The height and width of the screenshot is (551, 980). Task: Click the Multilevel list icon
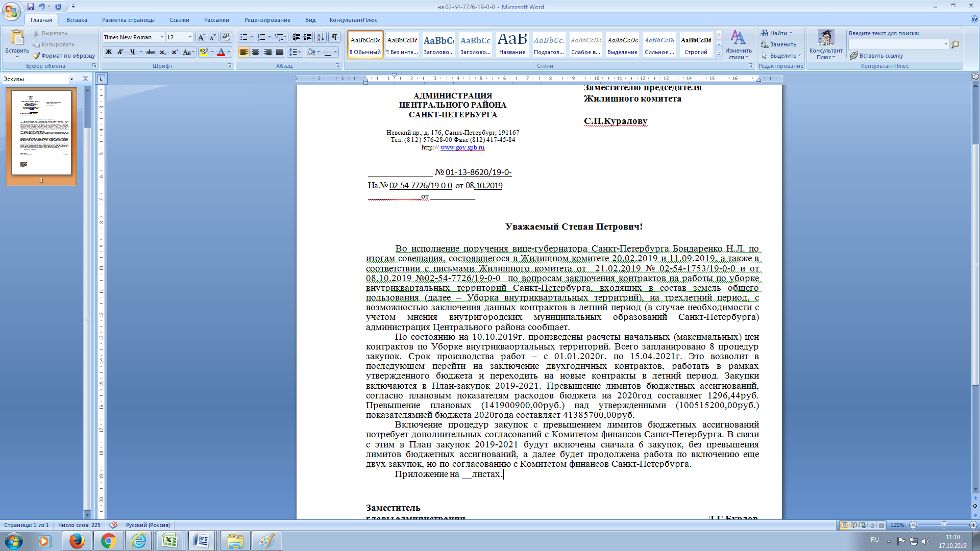(279, 37)
